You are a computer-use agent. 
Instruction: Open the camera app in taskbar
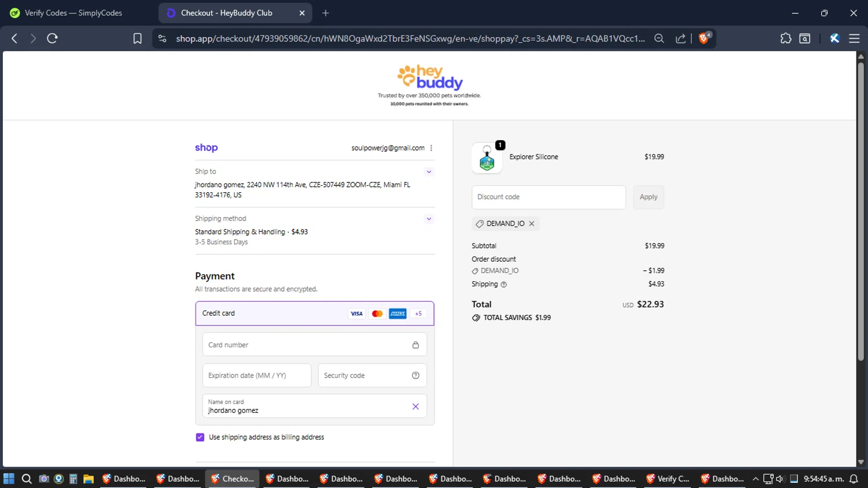[x=43, y=479]
